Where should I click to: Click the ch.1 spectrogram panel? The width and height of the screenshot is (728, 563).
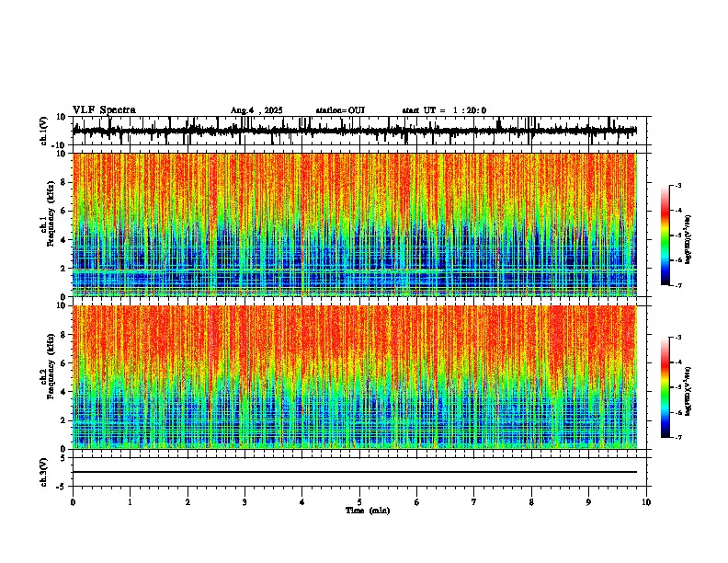pos(354,224)
